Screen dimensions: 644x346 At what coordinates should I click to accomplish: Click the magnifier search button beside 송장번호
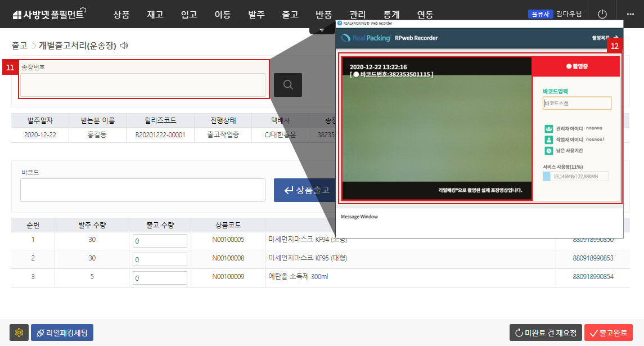(287, 85)
